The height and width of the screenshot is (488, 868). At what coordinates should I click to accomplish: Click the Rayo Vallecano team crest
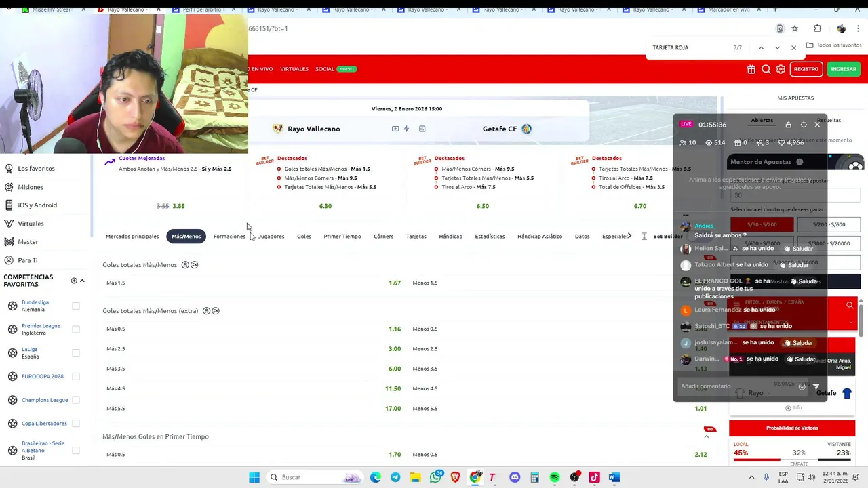(277, 129)
